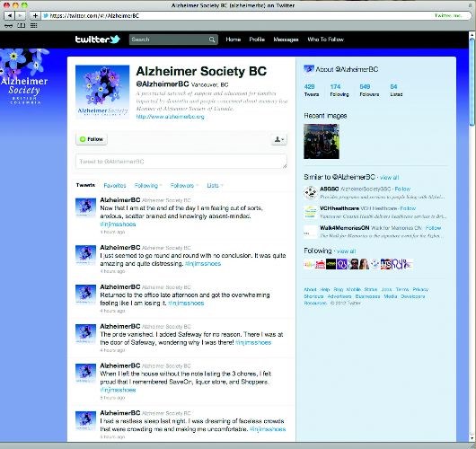The height and width of the screenshot is (449, 476).
Task: Open the alzheimerbc.org website link
Action: (170, 117)
